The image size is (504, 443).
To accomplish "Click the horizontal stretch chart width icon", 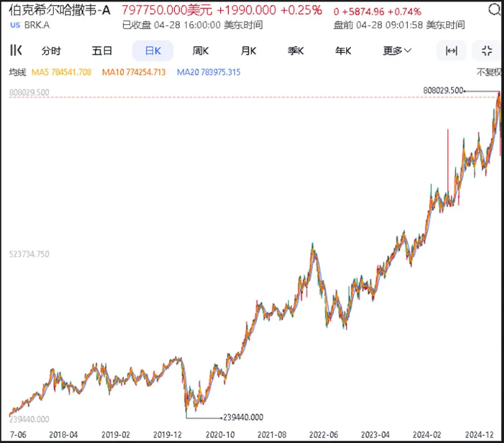I will click(451, 50).
